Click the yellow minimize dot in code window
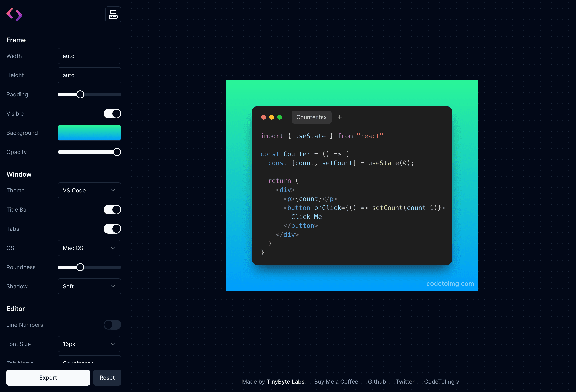 (x=272, y=117)
